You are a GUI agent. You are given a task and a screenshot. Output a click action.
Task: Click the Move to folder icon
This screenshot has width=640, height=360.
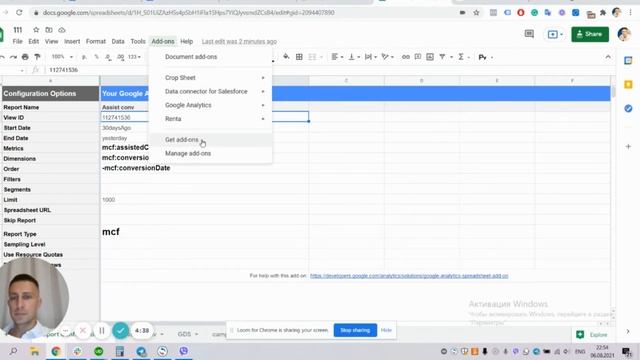click(49, 30)
